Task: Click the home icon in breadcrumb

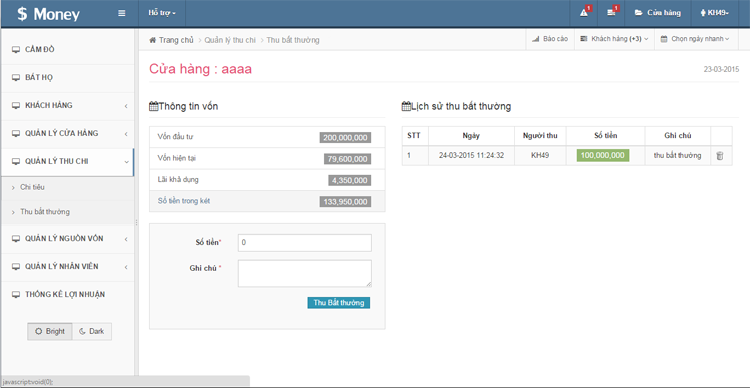Action: [x=153, y=40]
